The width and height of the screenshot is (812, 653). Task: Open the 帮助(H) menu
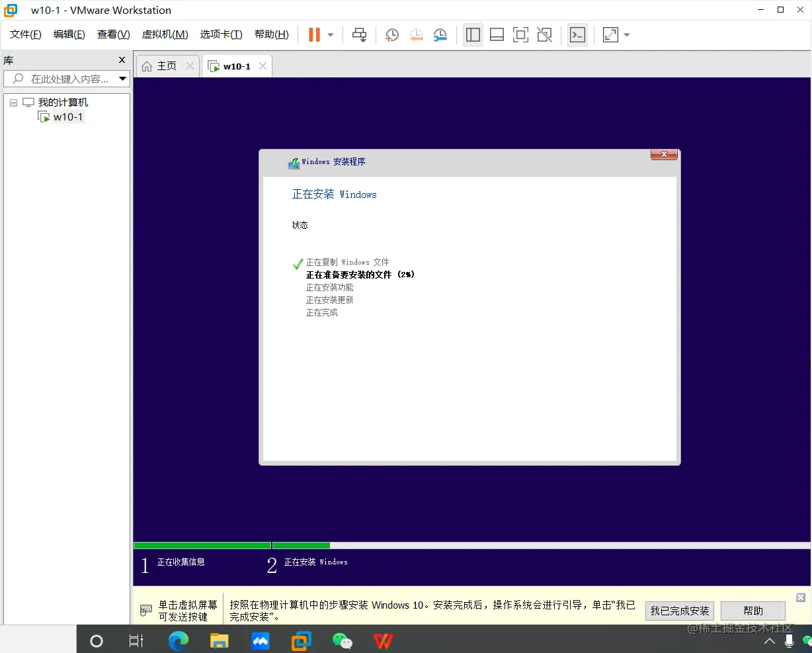pos(271,34)
